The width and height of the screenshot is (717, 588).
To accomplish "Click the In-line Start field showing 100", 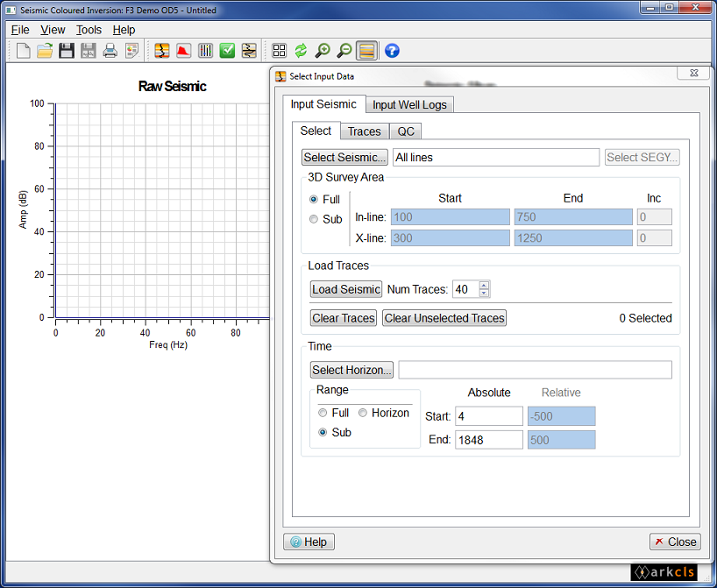I will pyautogui.click(x=451, y=216).
